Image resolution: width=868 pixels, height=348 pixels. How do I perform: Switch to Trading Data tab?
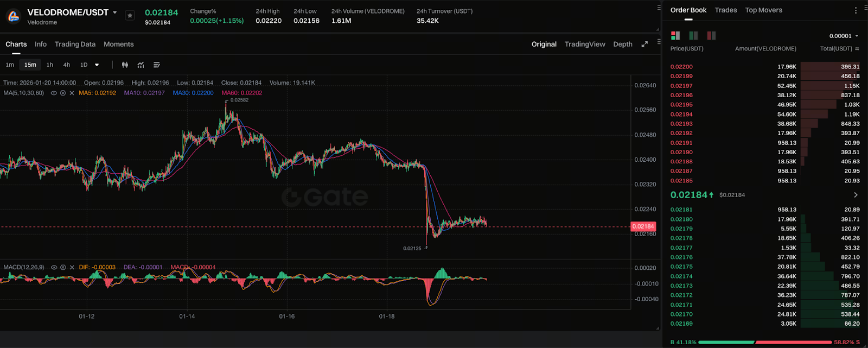pos(75,44)
